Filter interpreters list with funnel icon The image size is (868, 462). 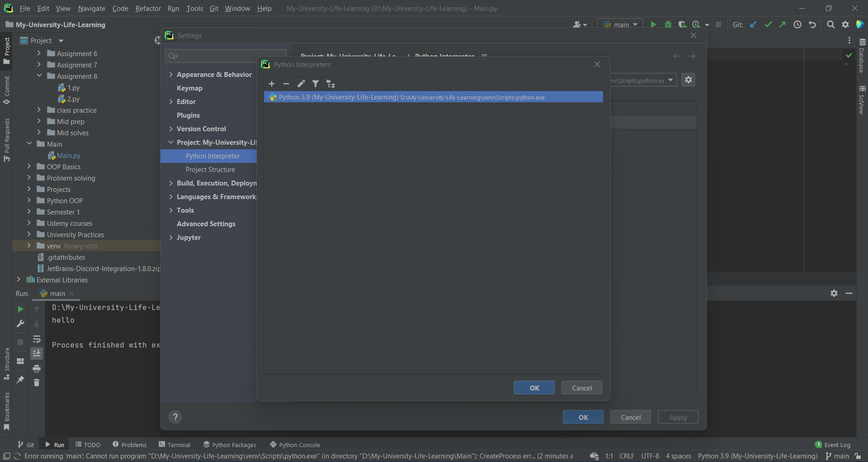(316, 84)
